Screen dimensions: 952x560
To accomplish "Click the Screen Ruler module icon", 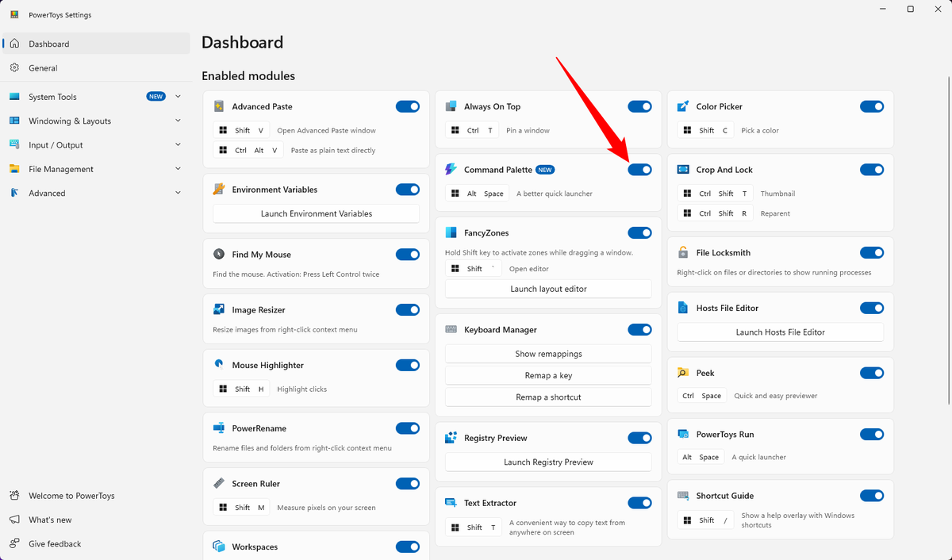I will click(x=219, y=484).
